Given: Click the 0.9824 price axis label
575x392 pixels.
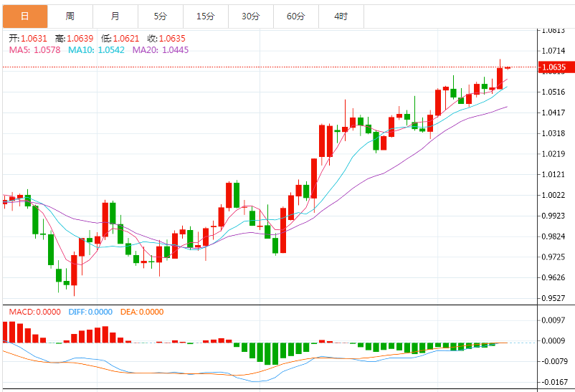Looking at the screenshot, I should tap(553, 236).
